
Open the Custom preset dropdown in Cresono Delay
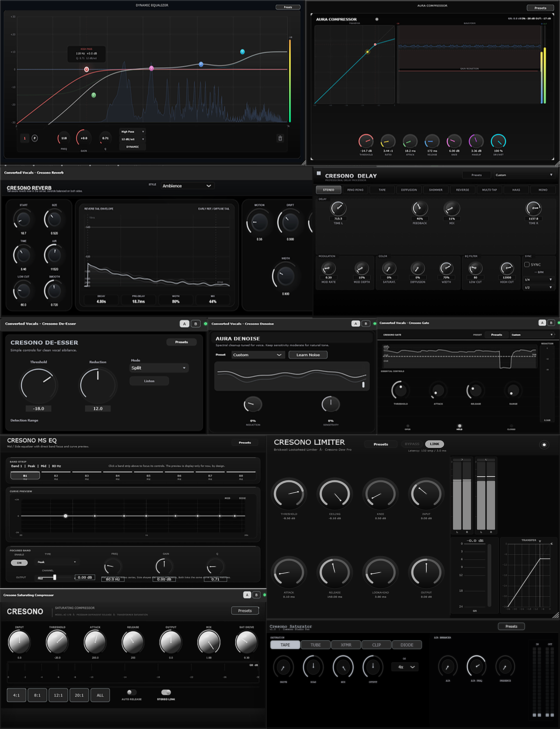[524, 175]
